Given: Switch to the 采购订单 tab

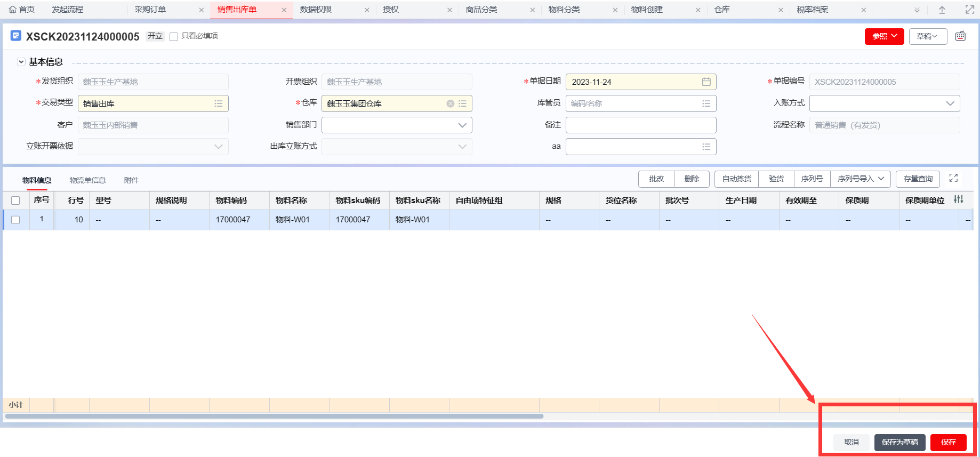Looking at the screenshot, I should pyautogui.click(x=150, y=10).
